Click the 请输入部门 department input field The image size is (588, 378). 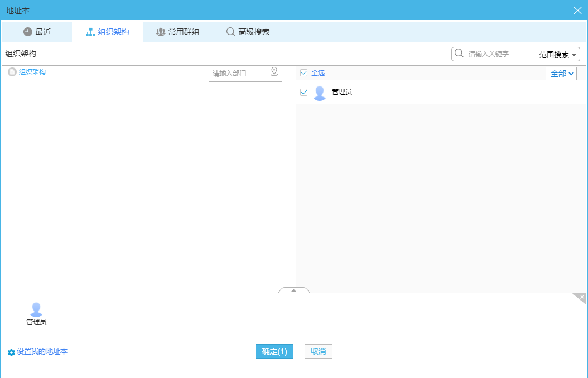[x=237, y=72]
